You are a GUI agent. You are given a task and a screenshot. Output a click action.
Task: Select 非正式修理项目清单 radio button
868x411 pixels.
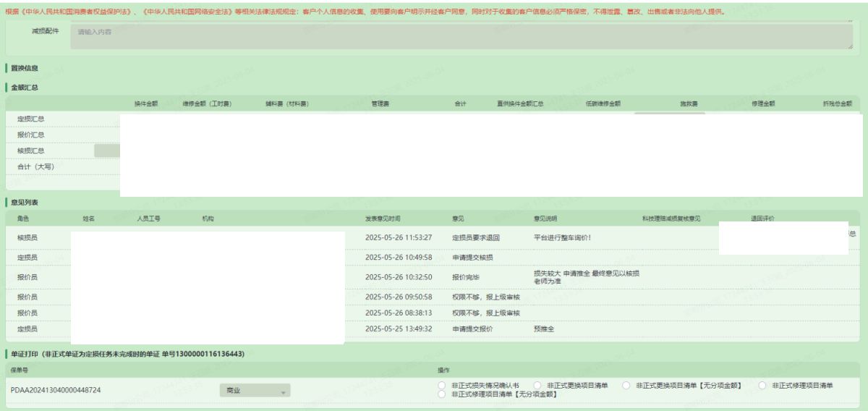tap(763, 386)
